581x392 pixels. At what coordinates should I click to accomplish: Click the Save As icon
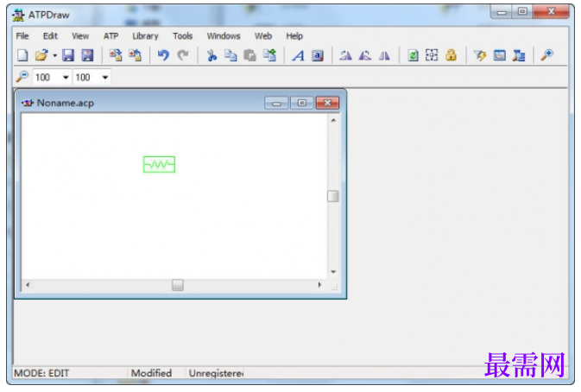coord(87,55)
